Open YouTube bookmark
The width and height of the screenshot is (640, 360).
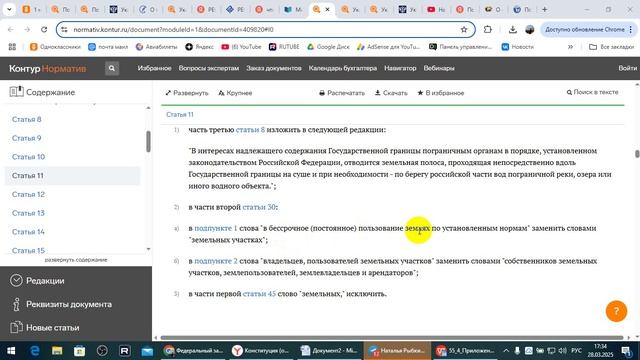pos(241,47)
